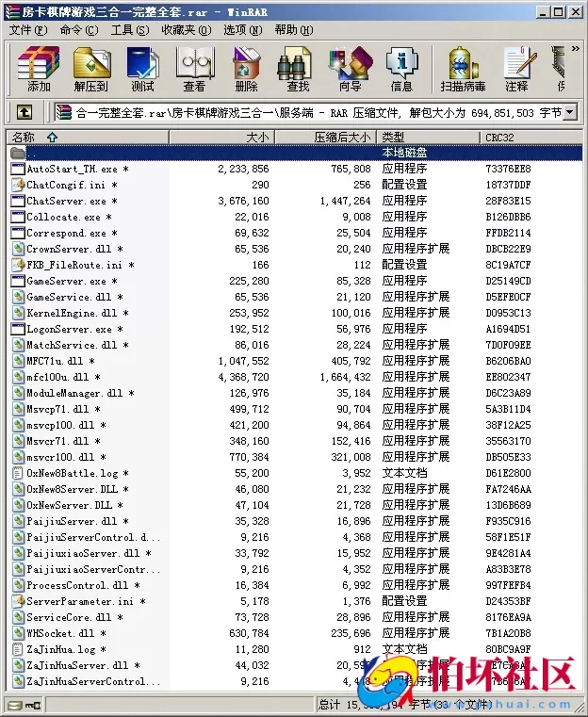588x717 pixels.
Task: Click CRC32 value 73376EE8
Action: coord(508,169)
